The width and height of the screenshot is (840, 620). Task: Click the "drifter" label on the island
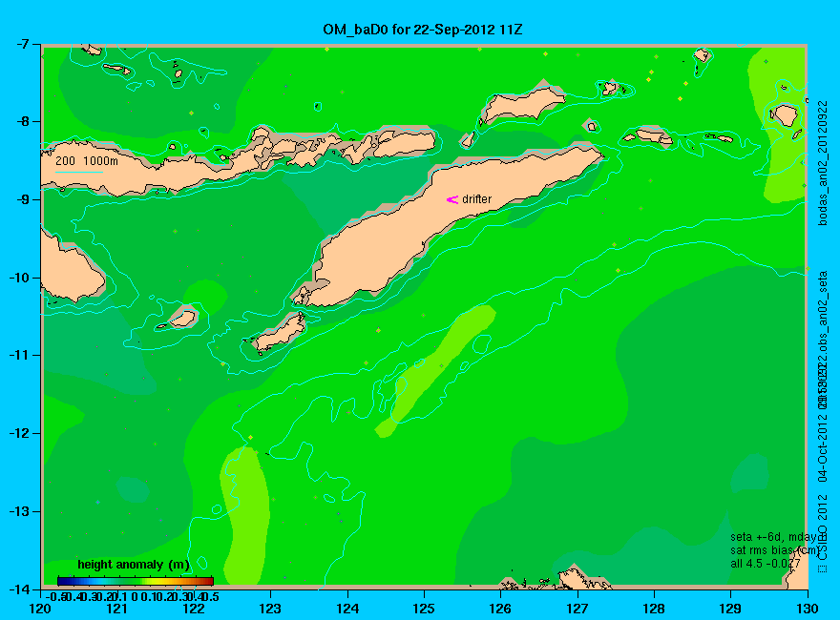[476, 199]
